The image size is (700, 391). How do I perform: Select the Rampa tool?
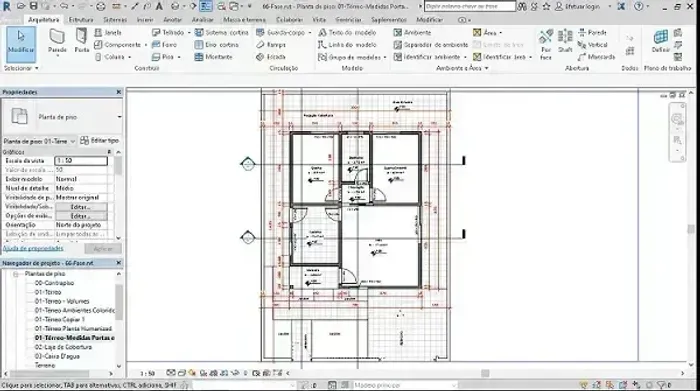point(271,45)
